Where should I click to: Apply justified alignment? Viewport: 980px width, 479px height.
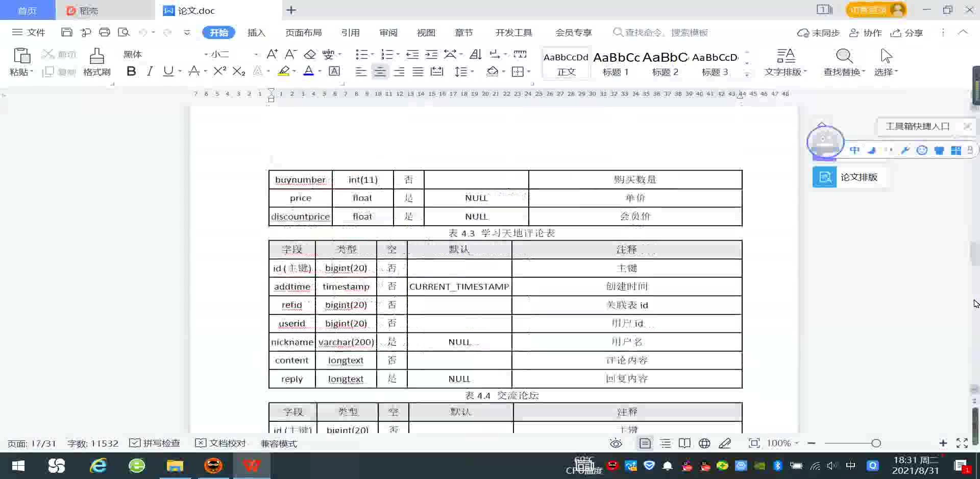[418, 71]
